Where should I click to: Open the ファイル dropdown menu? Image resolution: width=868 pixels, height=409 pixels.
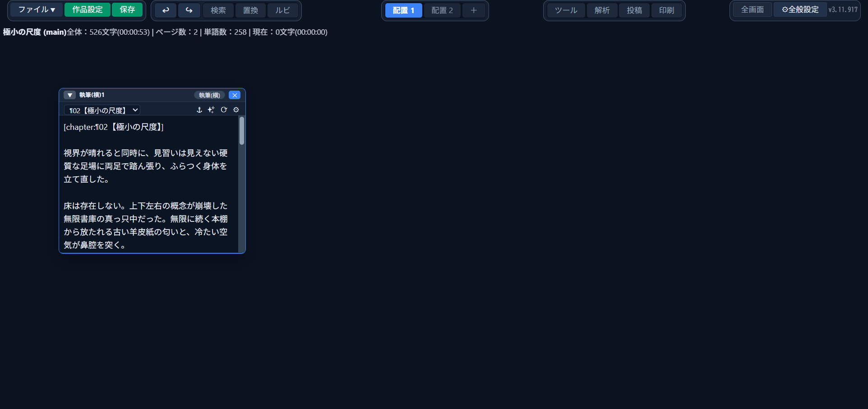click(x=37, y=9)
